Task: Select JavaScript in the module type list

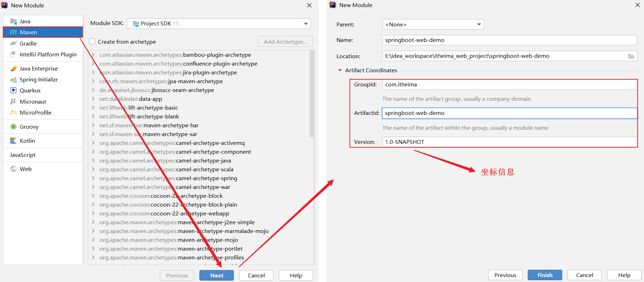Action: pos(23,155)
